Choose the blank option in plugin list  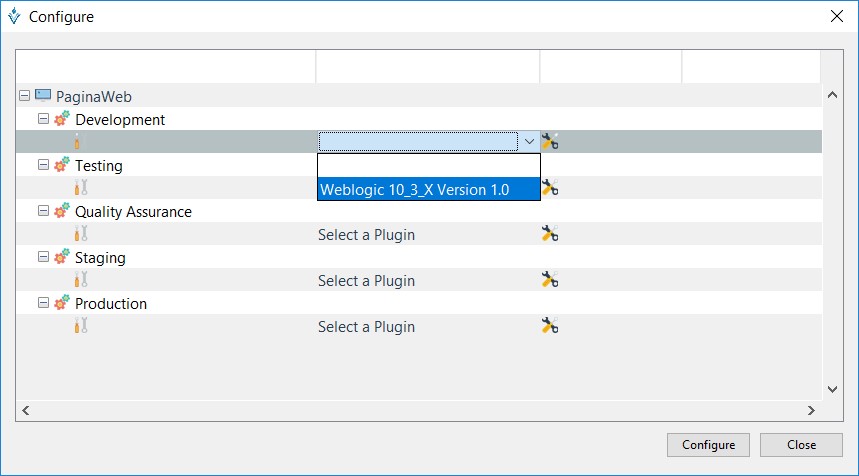click(429, 165)
